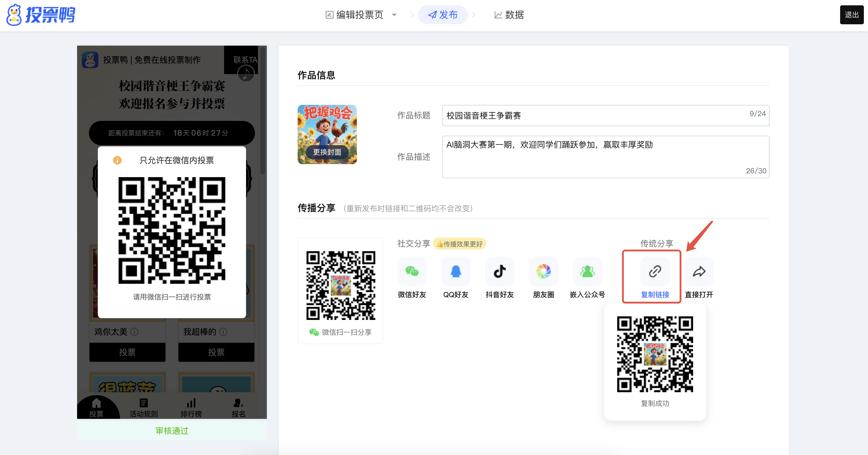Viewport: 868px width, 455px height.
Task: Select the 发布 step
Action: point(442,15)
